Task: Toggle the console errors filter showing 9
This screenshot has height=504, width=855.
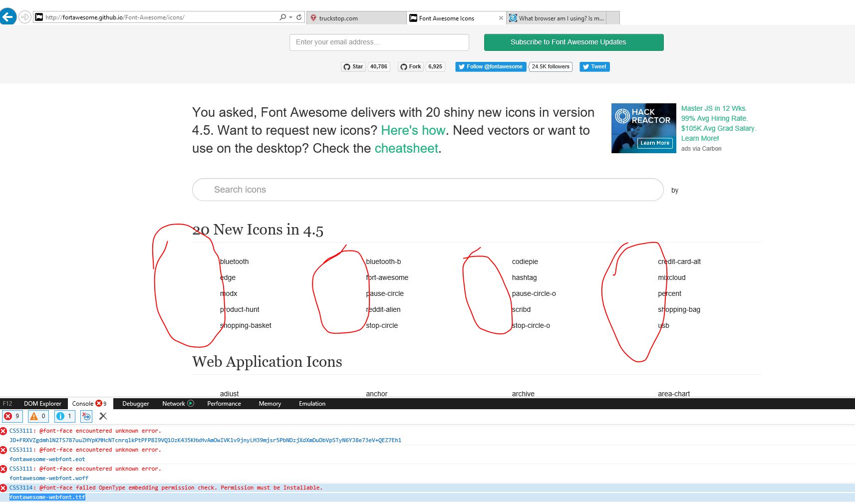Action: pos(12,416)
